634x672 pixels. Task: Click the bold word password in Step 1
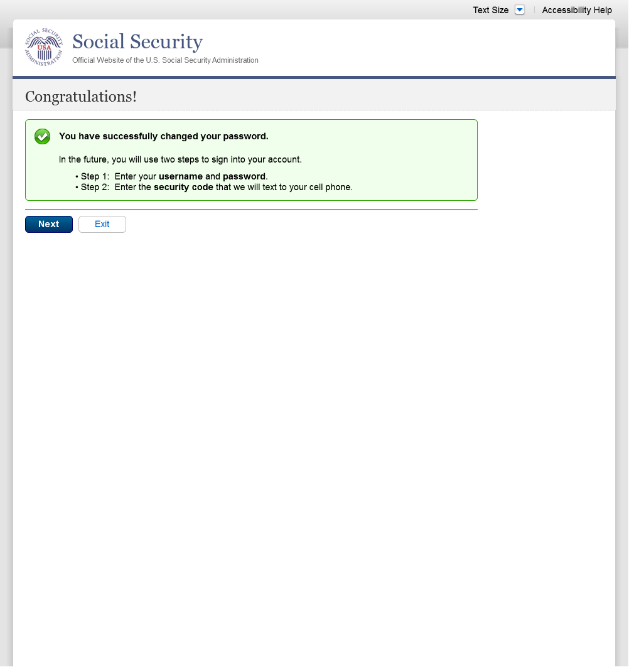point(244,176)
